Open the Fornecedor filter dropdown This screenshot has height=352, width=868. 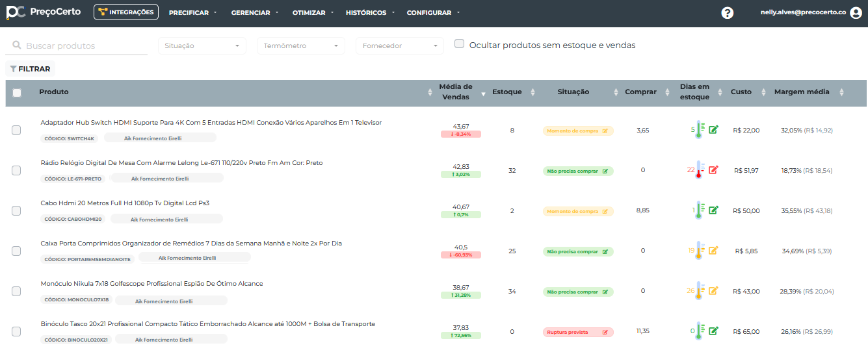(399, 46)
